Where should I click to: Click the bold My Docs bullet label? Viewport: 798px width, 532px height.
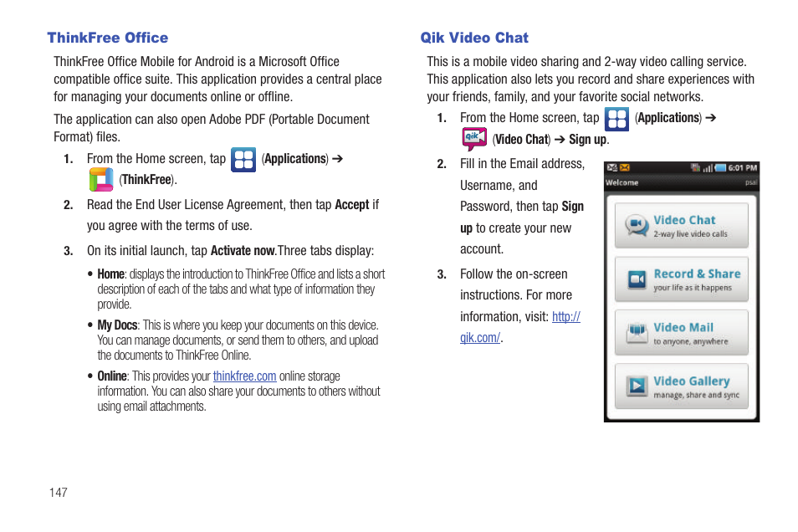click(118, 325)
